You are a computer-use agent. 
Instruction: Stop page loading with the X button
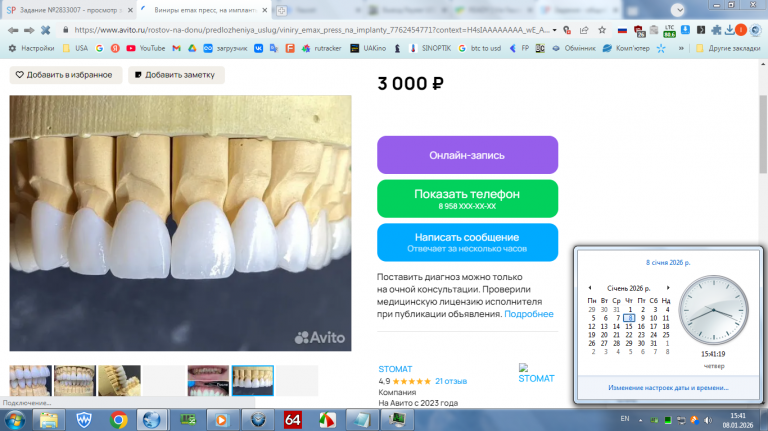coord(46,30)
